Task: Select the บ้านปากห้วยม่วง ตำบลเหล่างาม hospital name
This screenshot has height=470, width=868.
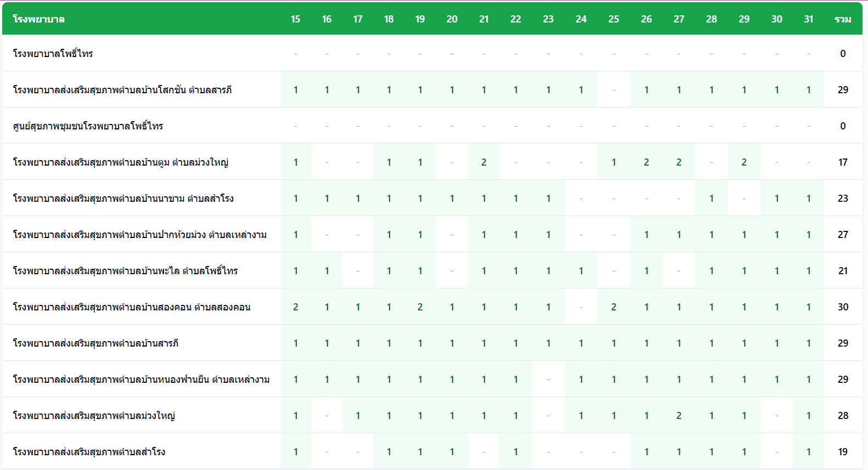Action: click(x=139, y=234)
